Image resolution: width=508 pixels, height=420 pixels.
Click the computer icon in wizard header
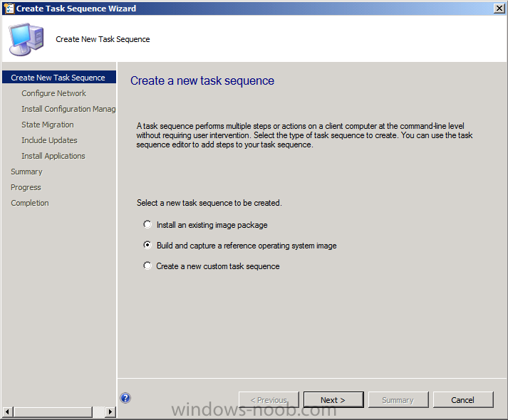click(26, 39)
